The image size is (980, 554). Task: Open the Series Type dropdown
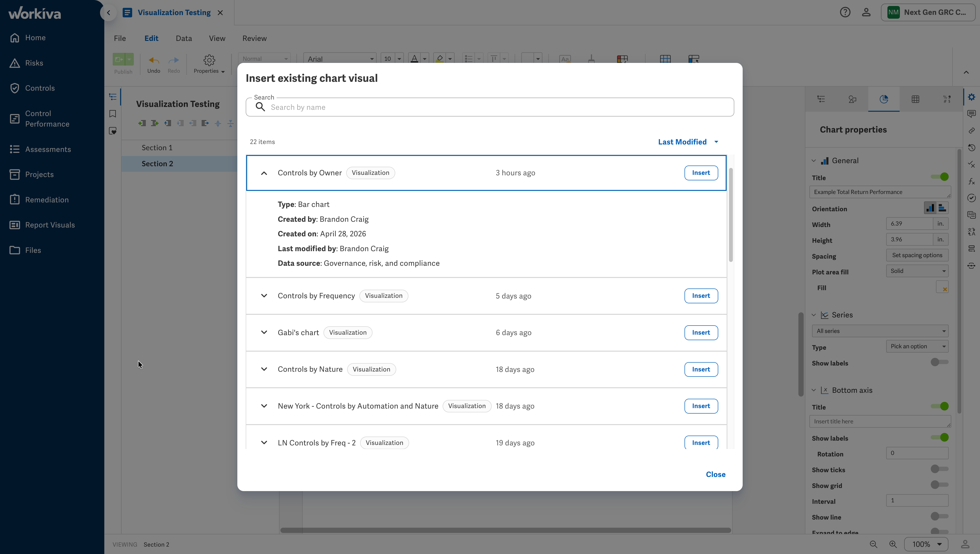[x=917, y=346]
